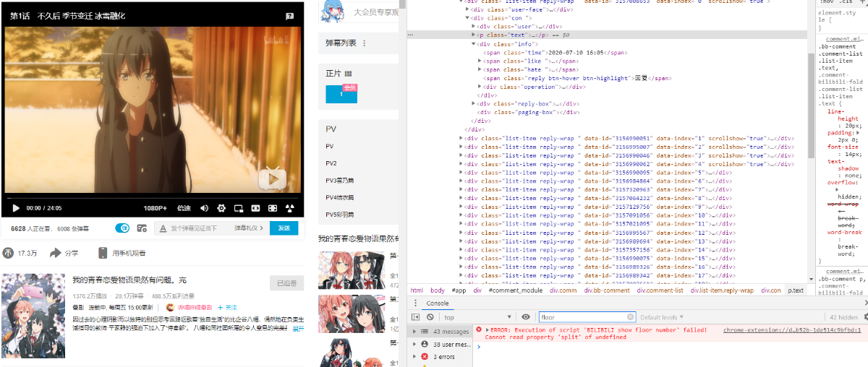Toggle the danmaku 弹 switch
This screenshot has height=367, width=868.
pos(122,228)
